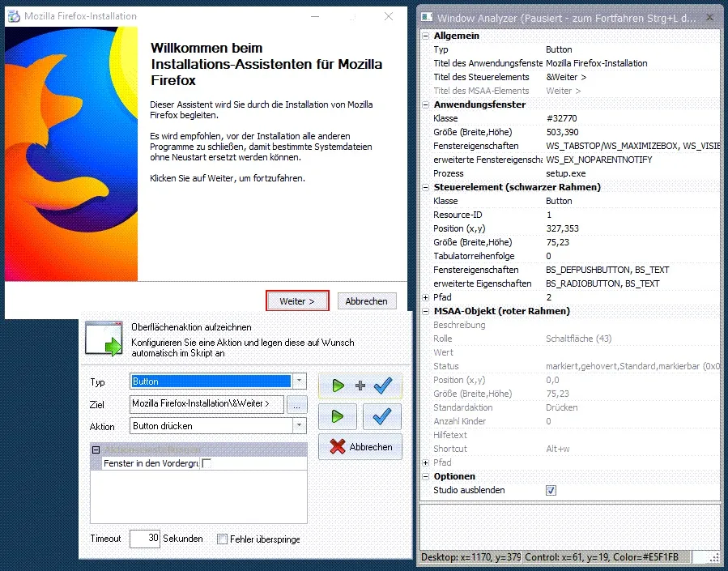728x571 pixels.
Task: Expand the Pfad row under Steuerelement
Action: pyautogui.click(x=425, y=297)
